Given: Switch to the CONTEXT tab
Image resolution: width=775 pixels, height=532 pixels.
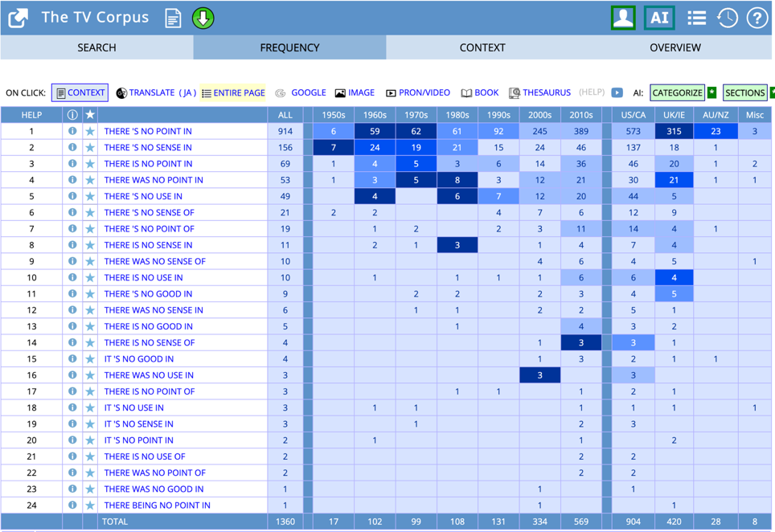Looking at the screenshot, I should tap(482, 47).
